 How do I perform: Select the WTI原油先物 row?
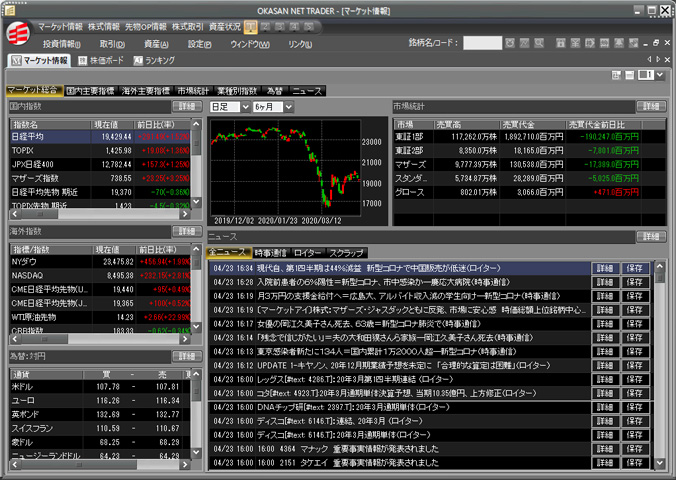click(100, 317)
